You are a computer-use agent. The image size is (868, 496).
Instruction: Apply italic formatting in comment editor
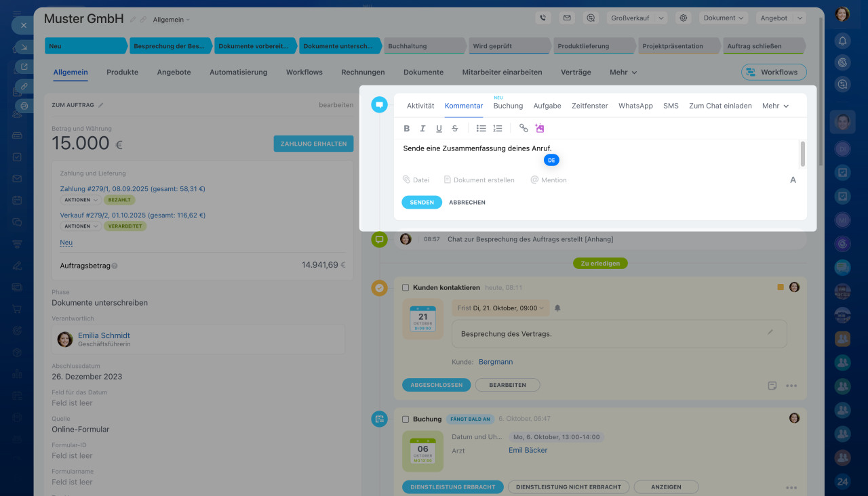422,129
